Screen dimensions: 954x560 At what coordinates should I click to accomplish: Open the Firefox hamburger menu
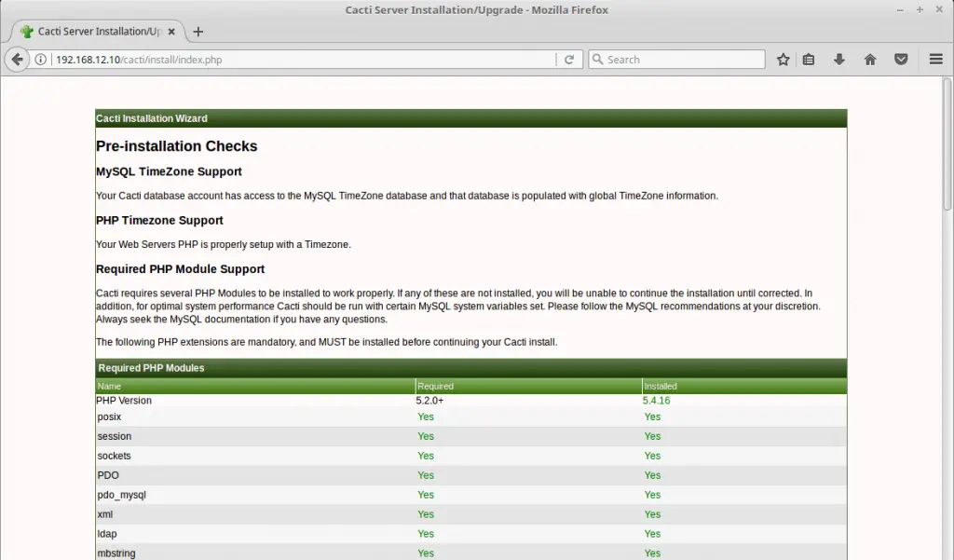tap(935, 59)
